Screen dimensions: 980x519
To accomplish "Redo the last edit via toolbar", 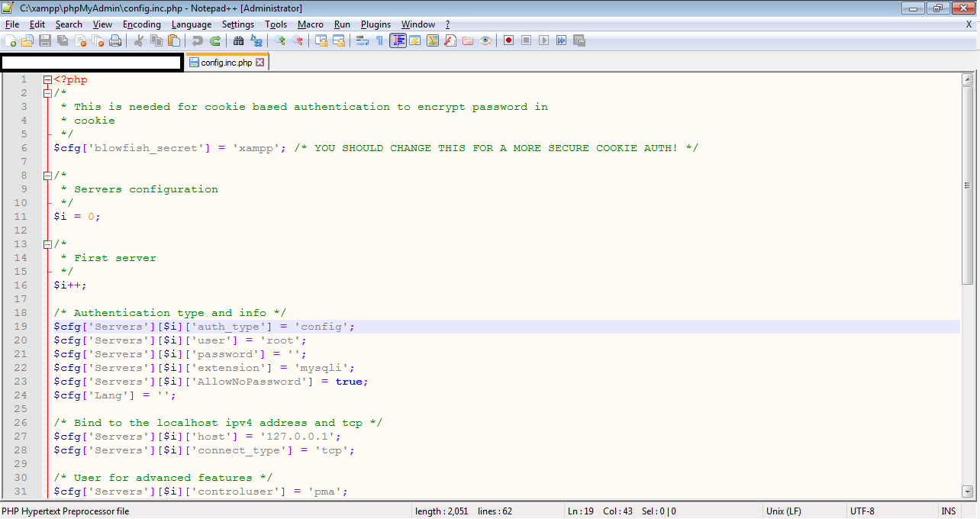I will point(214,40).
